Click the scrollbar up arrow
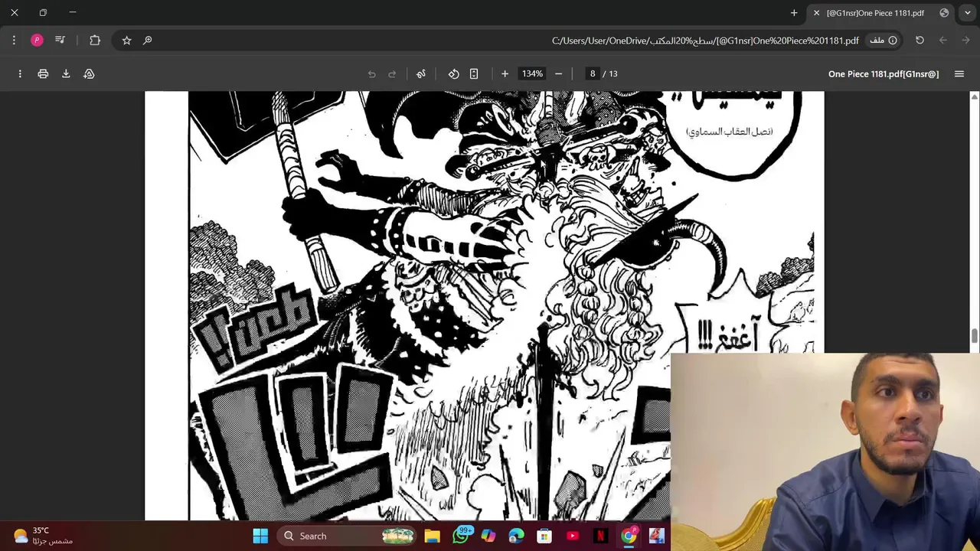980x551 pixels. 974,96
